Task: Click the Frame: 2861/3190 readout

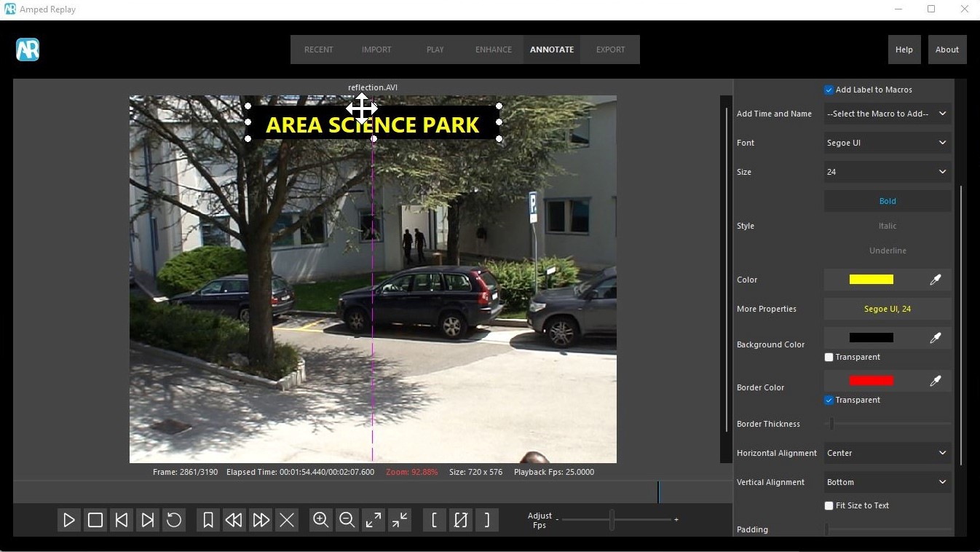Action: coord(185,472)
